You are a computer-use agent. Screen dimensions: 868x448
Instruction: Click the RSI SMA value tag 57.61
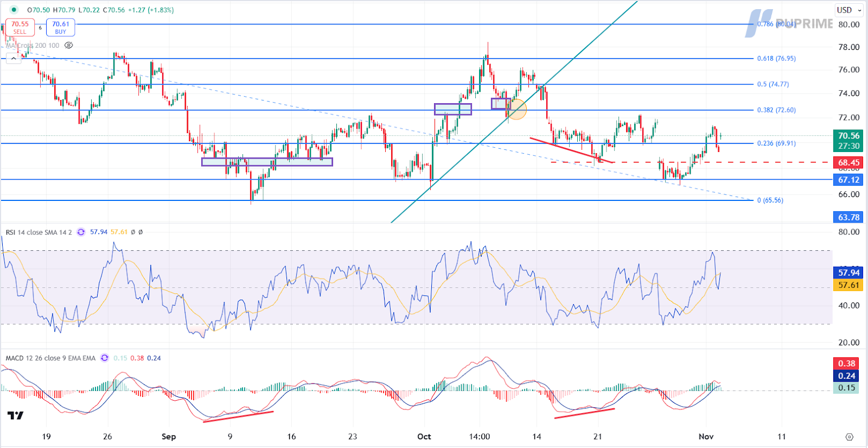tap(848, 285)
